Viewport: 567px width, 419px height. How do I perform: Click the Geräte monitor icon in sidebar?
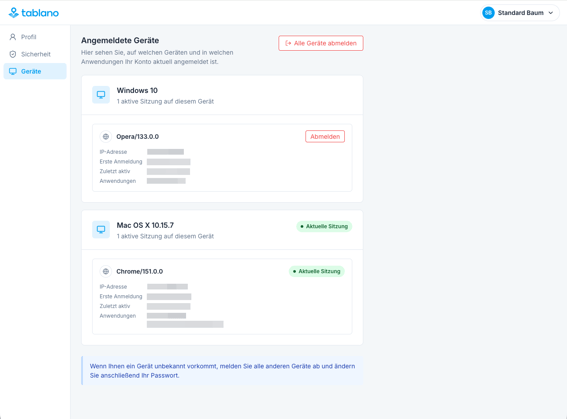click(x=13, y=71)
